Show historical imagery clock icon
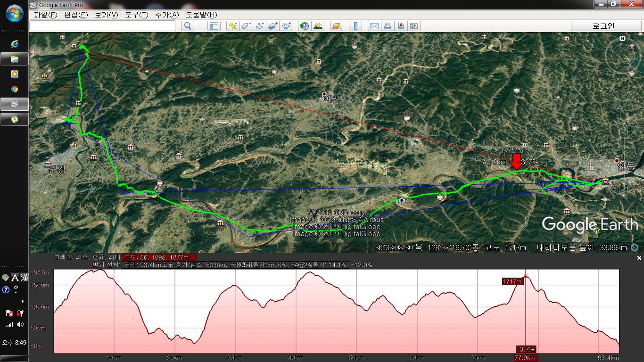This screenshot has width=644, height=362. click(x=305, y=26)
